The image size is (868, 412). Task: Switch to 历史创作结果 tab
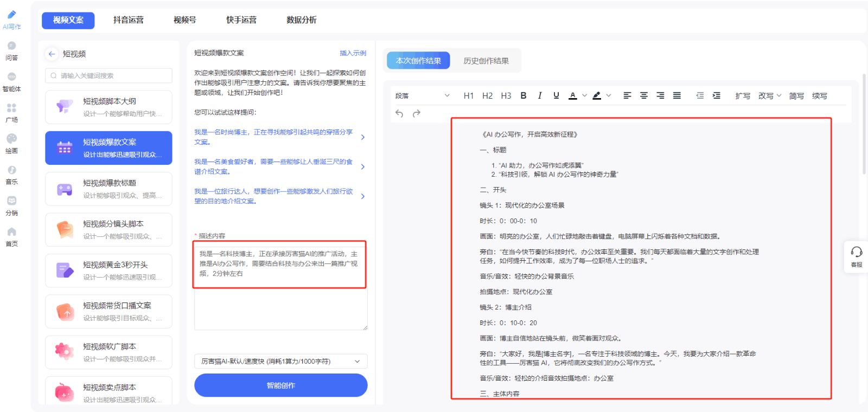click(x=486, y=61)
